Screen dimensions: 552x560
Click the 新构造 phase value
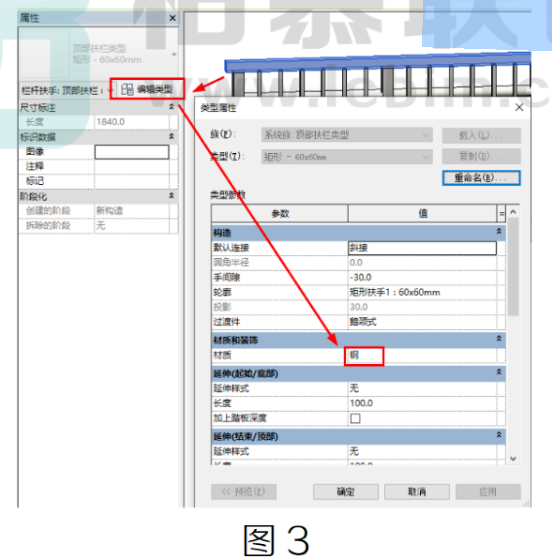pyautogui.click(x=132, y=211)
